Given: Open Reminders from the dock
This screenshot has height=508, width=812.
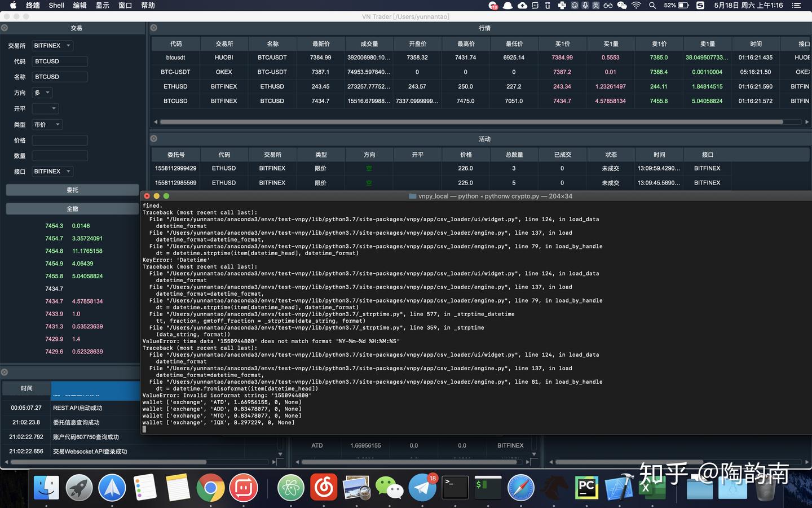Looking at the screenshot, I should [x=145, y=488].
